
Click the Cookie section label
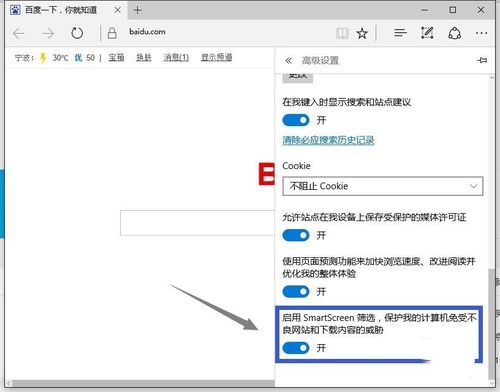tap(296, 166)
